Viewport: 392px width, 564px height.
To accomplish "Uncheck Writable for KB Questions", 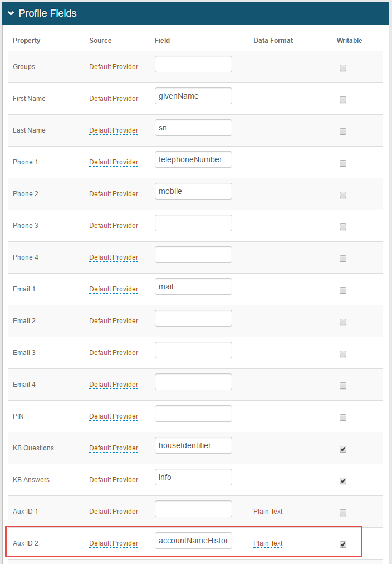I will [343, 449].
